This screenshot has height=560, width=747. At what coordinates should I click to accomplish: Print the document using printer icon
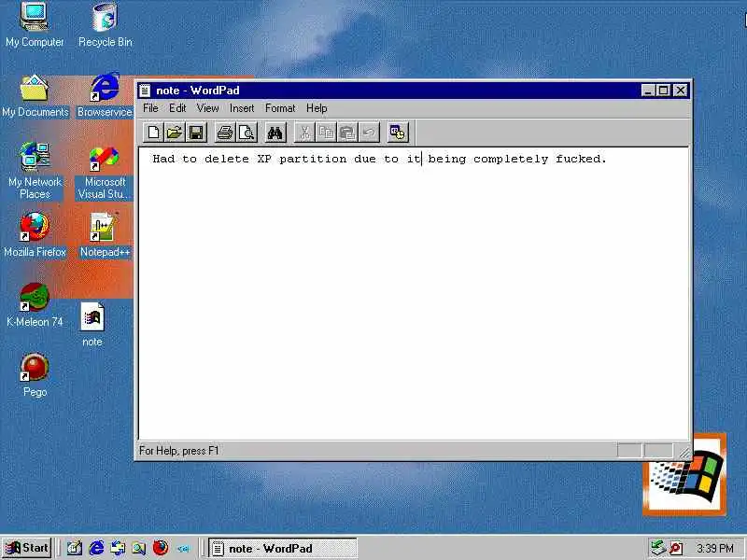click(x=225, y=133)
